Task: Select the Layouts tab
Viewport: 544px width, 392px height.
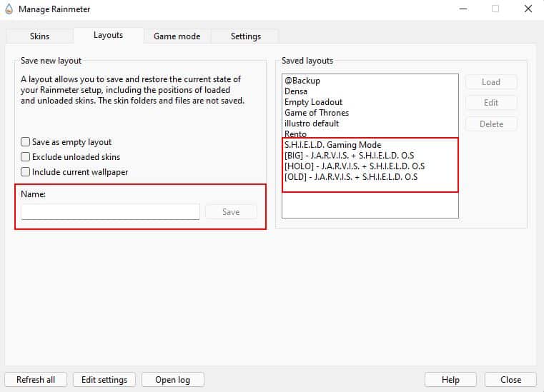Action: [108, 35]
